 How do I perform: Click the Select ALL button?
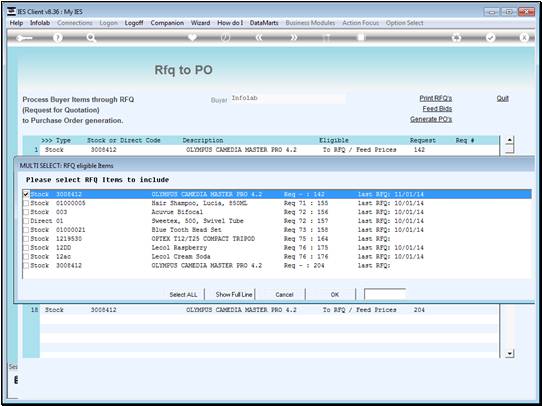(x=183, y=294)
